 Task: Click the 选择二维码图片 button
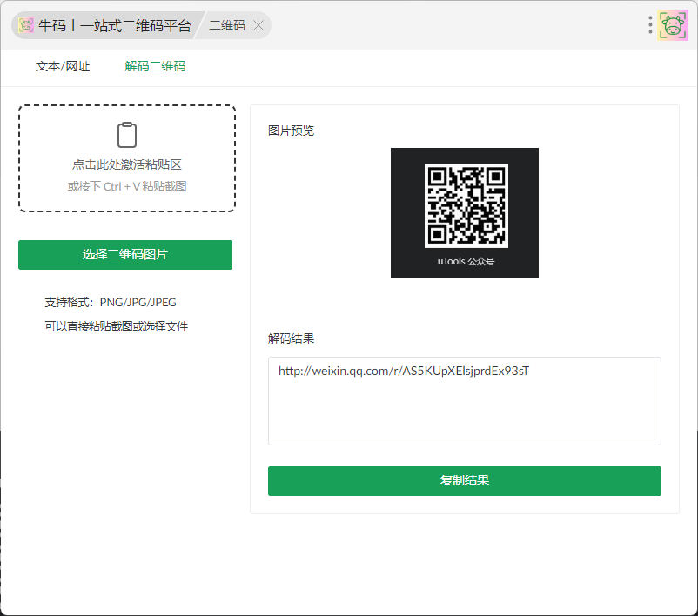[125, 255]
